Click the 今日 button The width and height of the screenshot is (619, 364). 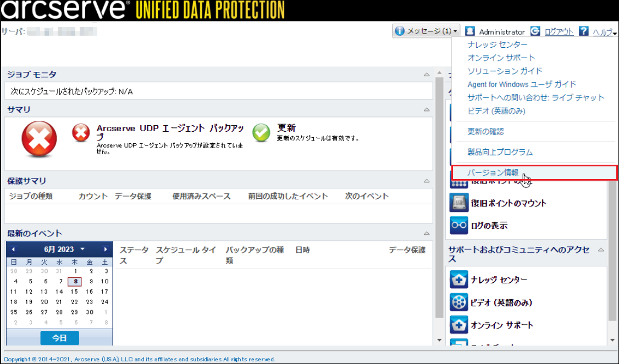[59, 338]
